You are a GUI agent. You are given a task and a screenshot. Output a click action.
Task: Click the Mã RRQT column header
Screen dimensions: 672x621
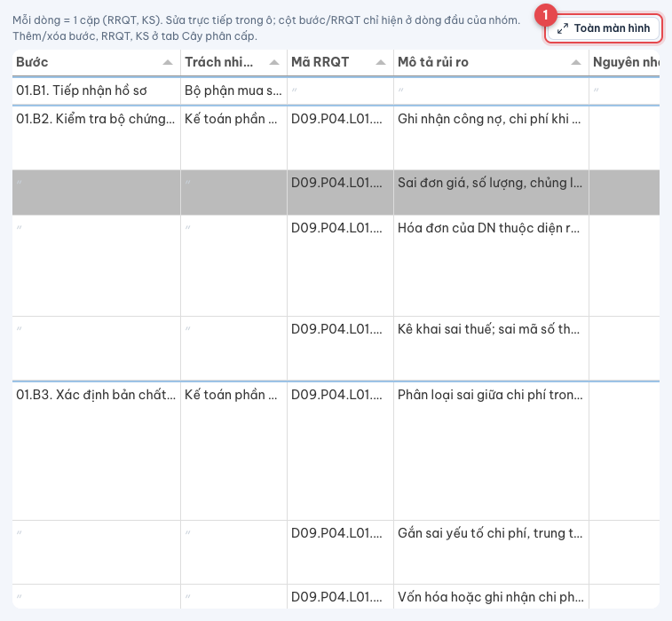point(340,62)
